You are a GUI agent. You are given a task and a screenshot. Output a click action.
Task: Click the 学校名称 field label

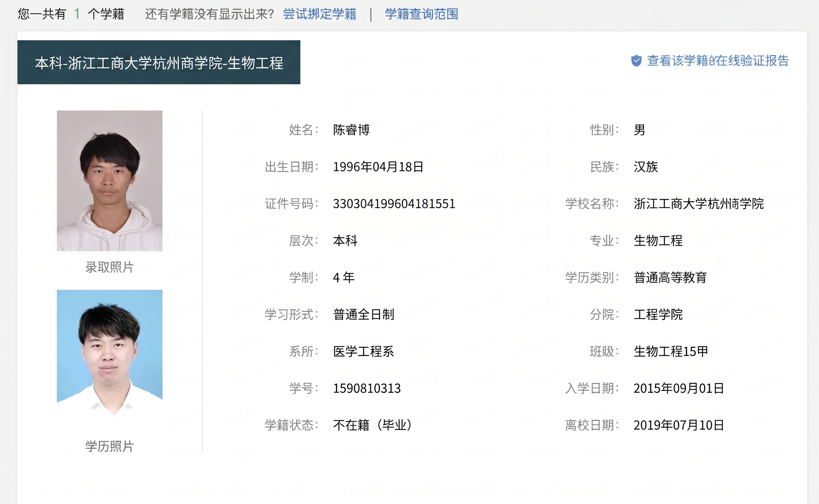click(592, 204)
